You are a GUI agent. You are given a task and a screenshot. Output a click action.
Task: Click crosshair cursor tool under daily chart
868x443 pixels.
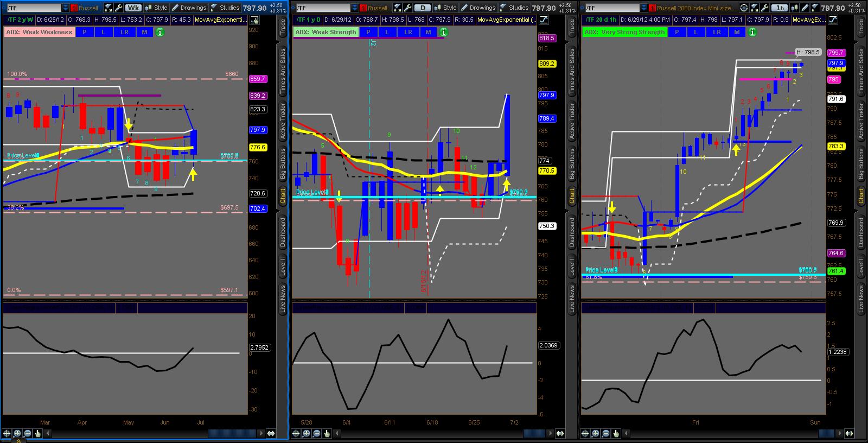pyautogui.click(x=296, y=433)
